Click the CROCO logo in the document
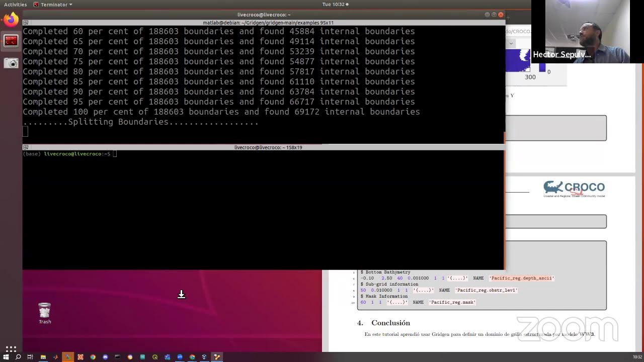644x362 pixels. (x=574, y=189)
